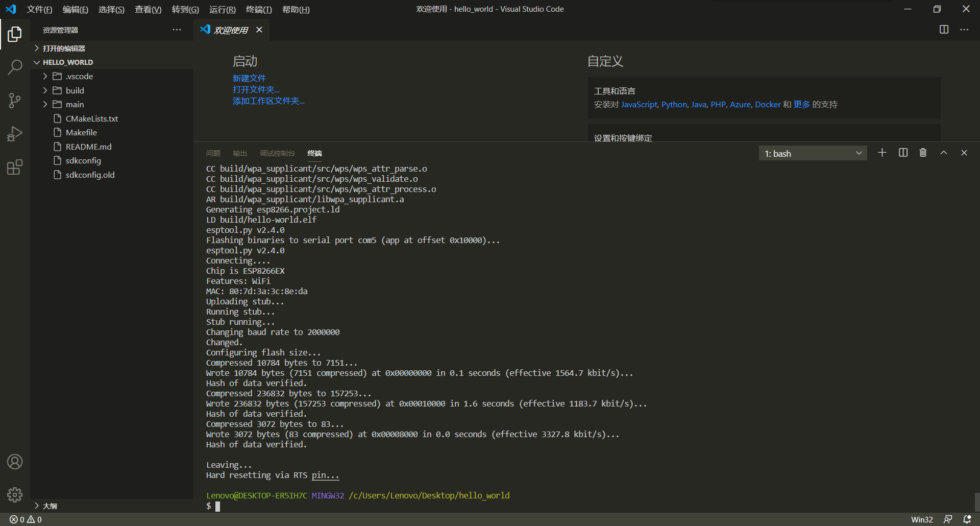Open notifications bell in status bar
Image resolution: width=980 pixels, height=526 pixels.
click(967, 519)
